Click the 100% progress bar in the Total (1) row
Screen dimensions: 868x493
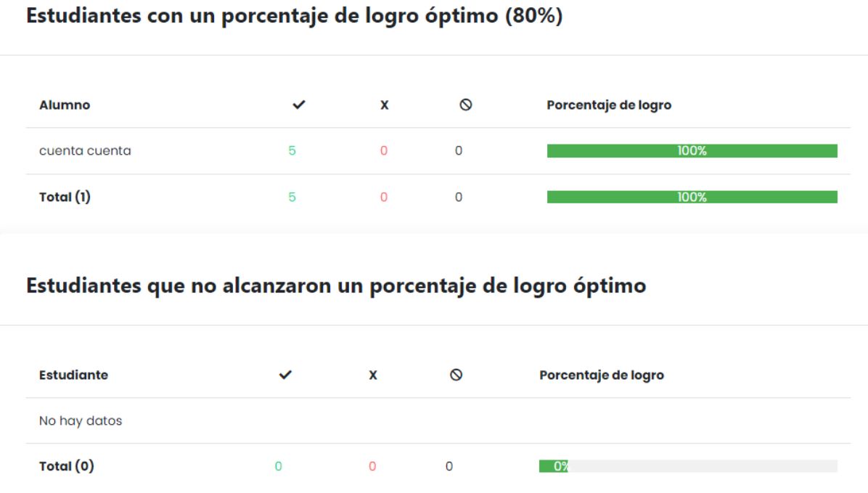[692, 197]
